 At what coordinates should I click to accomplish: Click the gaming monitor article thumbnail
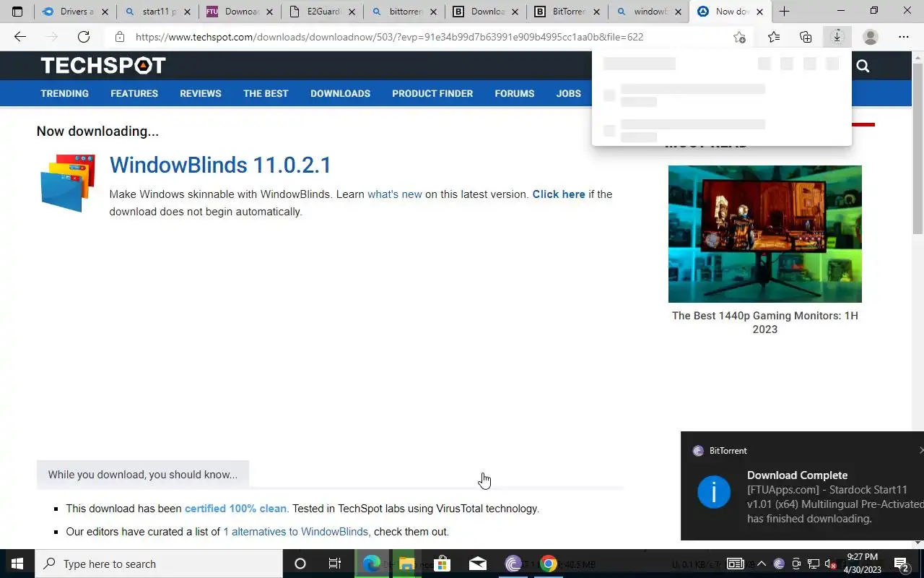765,234
